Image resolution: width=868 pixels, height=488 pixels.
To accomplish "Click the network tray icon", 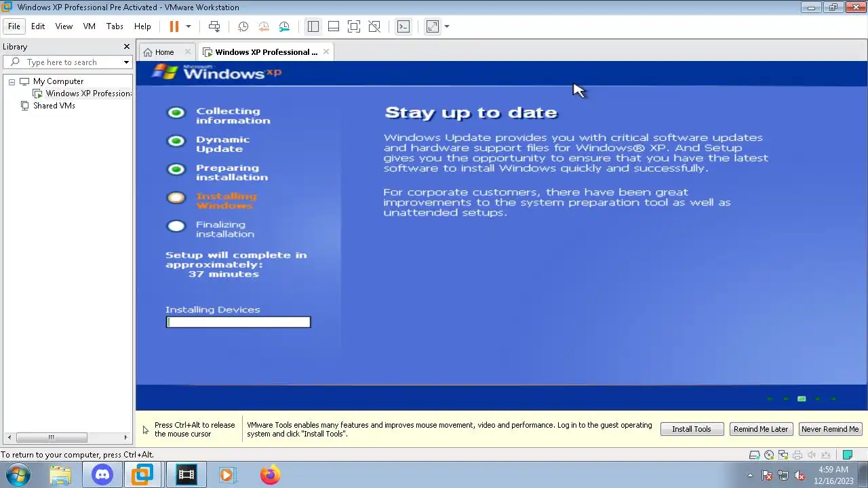I will pos(783,475).
